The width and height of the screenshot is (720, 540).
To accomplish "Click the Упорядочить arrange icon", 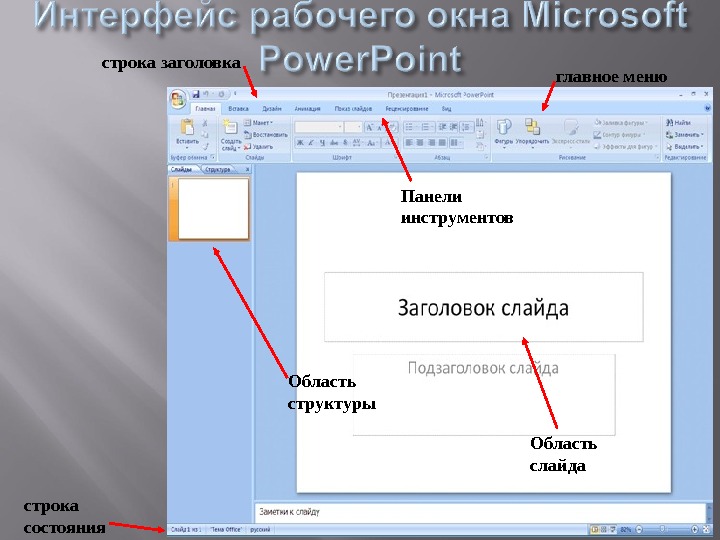I will pyautogui.click(x=532, y=127).
